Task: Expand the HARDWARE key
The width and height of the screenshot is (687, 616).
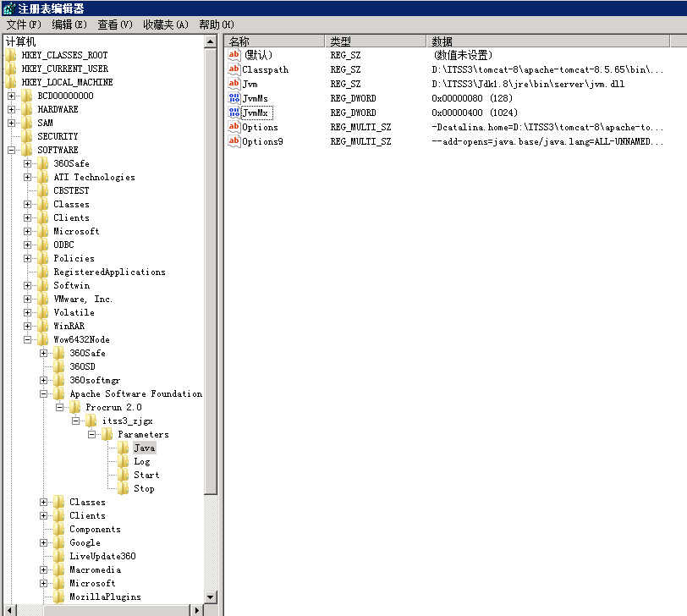Action: coord(11,109)
